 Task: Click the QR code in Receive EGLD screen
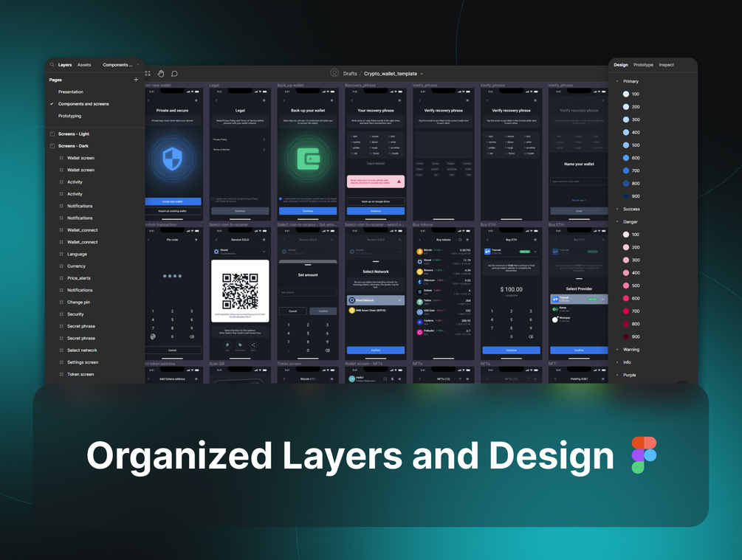(240, 291)
